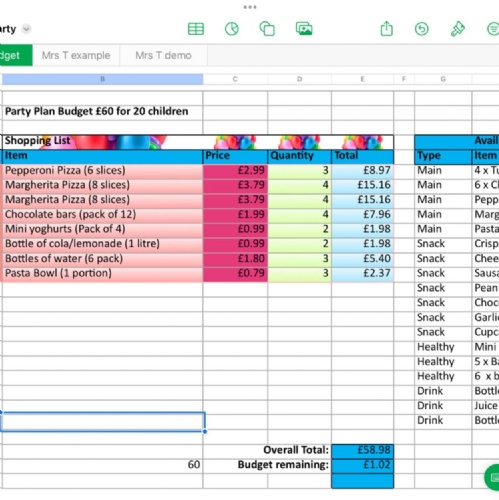Add a chart with the pie chart icon
Image resolution: width=499 pixels, height=500 pixels.
click(x=232, y=29)
